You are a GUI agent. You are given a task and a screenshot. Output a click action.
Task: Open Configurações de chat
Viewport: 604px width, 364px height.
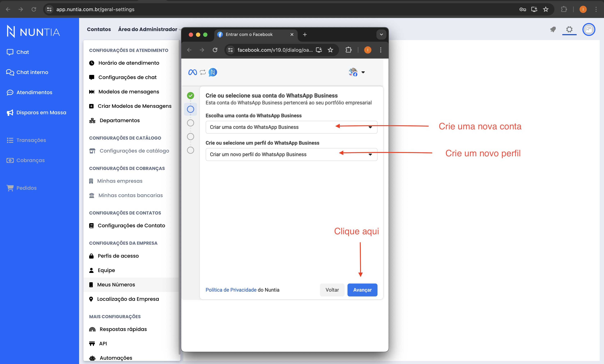123,77
